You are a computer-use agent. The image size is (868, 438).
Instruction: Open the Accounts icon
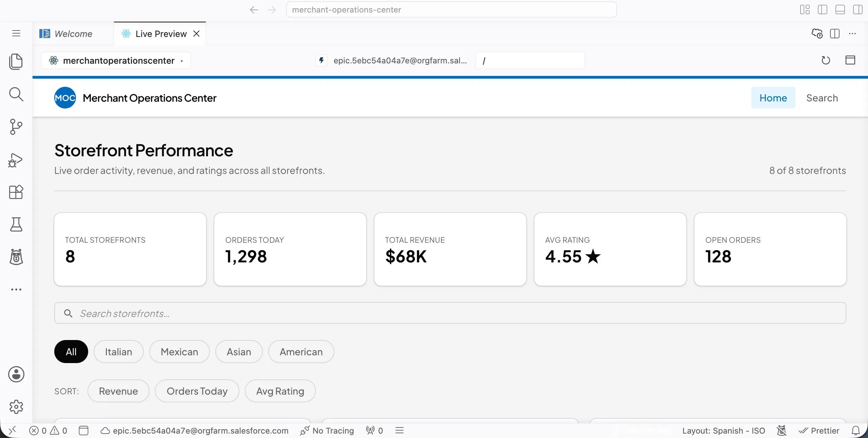coord(16,374)
